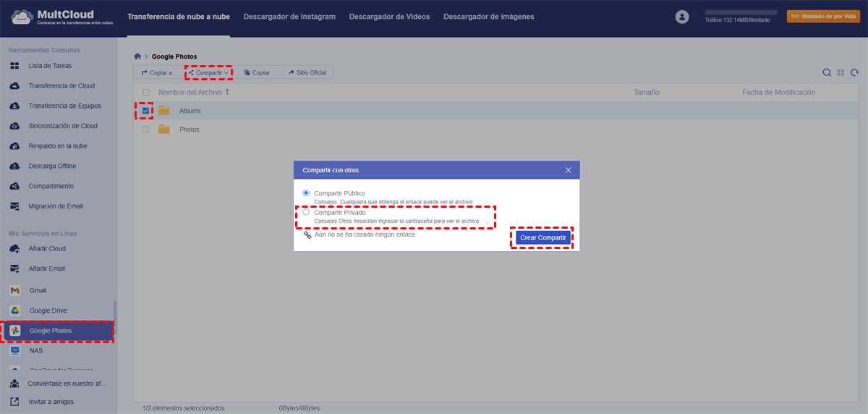868x414 pixels.
Task: Click Google Photos breadcrumb text
Action: pos(174,56)
